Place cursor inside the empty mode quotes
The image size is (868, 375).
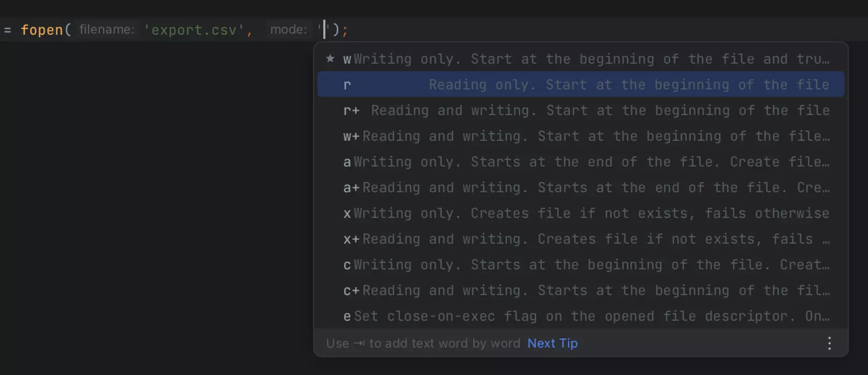324,30
